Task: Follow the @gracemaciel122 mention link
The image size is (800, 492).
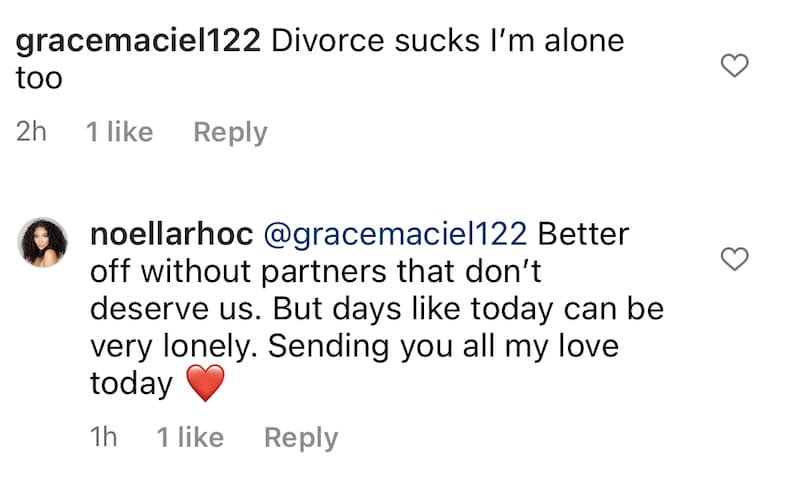Action: (395, 235)
